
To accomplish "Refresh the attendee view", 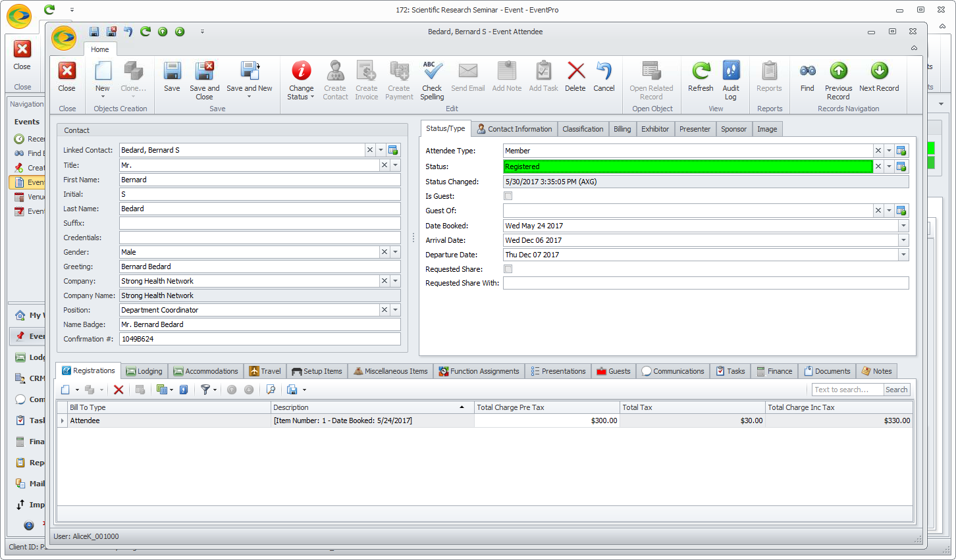I will coord(701,76).
